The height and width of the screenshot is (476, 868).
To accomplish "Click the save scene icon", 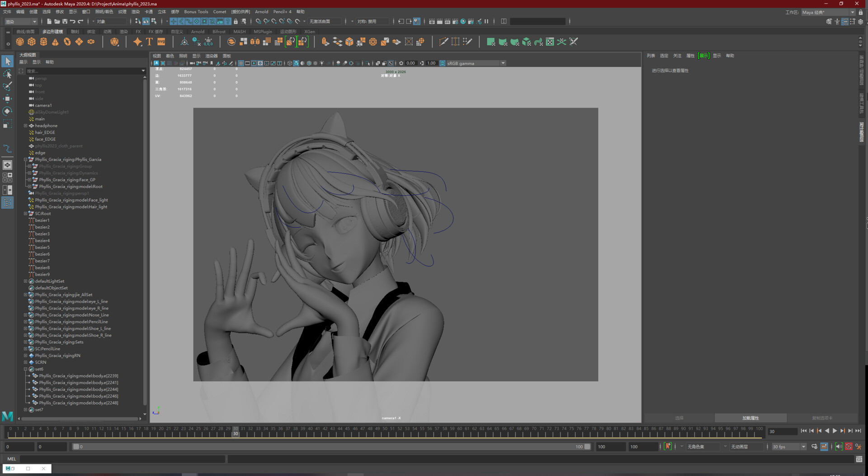I will click(x=65, y=21).
